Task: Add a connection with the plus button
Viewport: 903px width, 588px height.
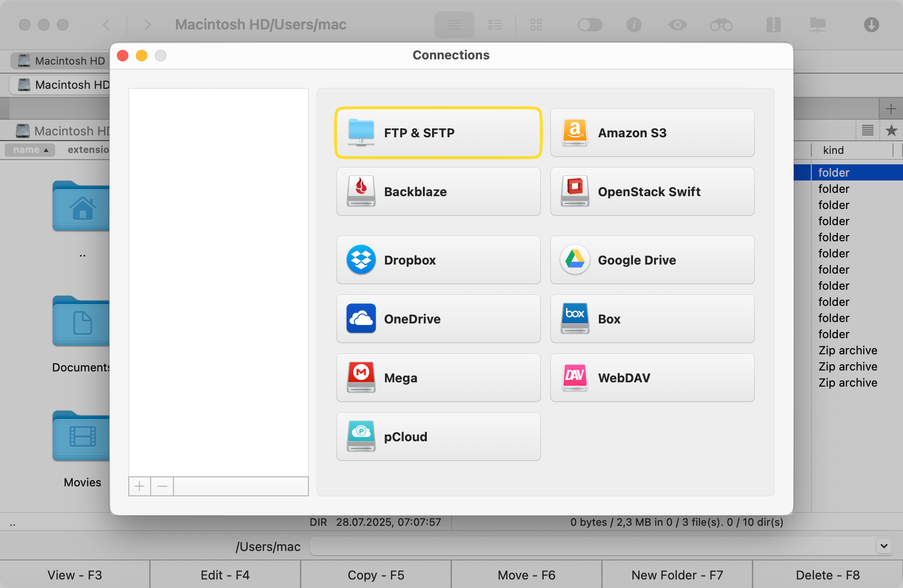Action: (139, 486)
